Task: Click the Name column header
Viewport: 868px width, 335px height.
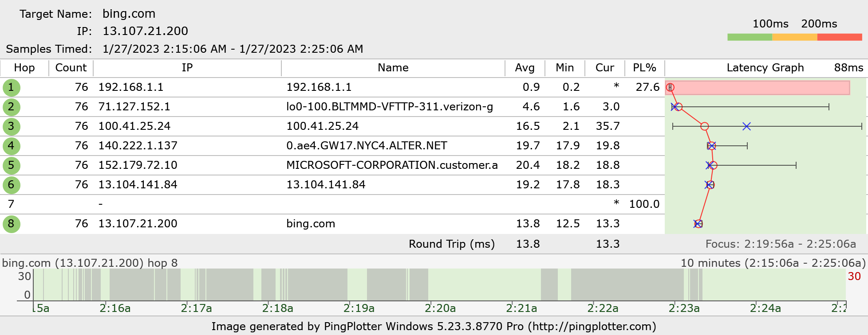Action: pyautogui.click(x=393, y=68)
